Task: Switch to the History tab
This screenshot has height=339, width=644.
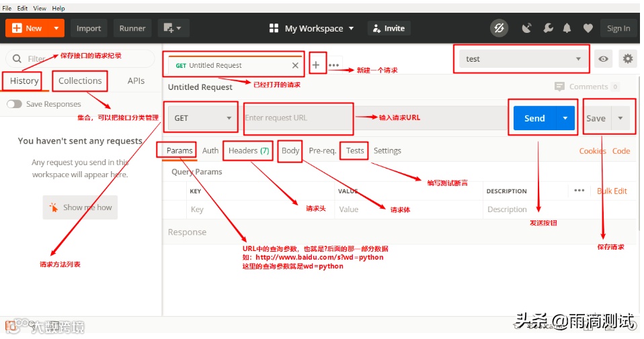Action: (24, 81)
